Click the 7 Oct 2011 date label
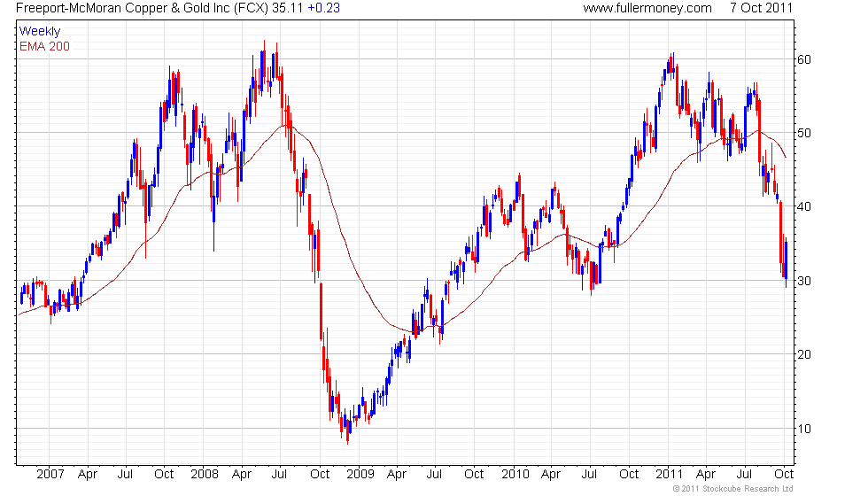The width and height of the screenshot is (868, 496). pyautogui.click(x=761, y=8)
